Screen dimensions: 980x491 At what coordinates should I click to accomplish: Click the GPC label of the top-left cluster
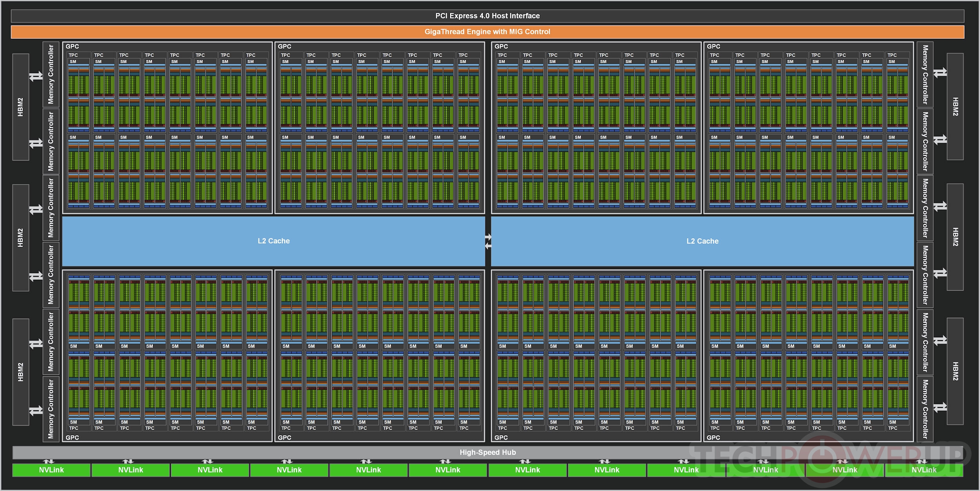72,47
